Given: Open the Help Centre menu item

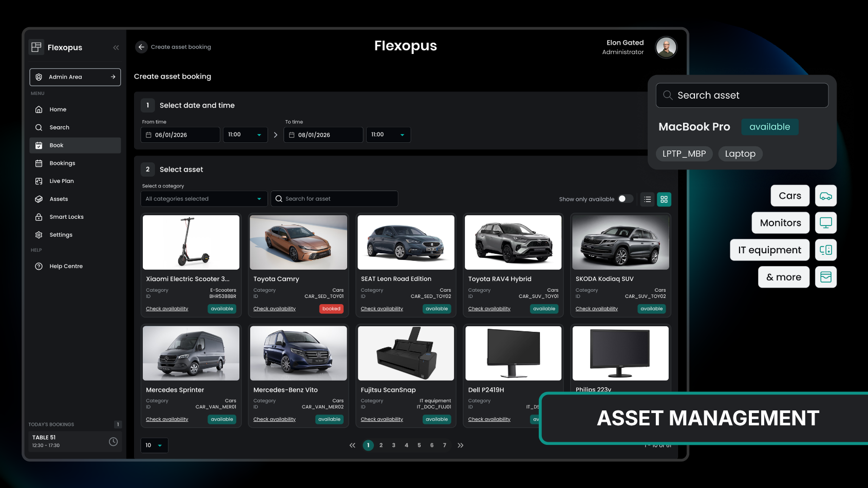Looking at the screenshot, I should [66, 266].
